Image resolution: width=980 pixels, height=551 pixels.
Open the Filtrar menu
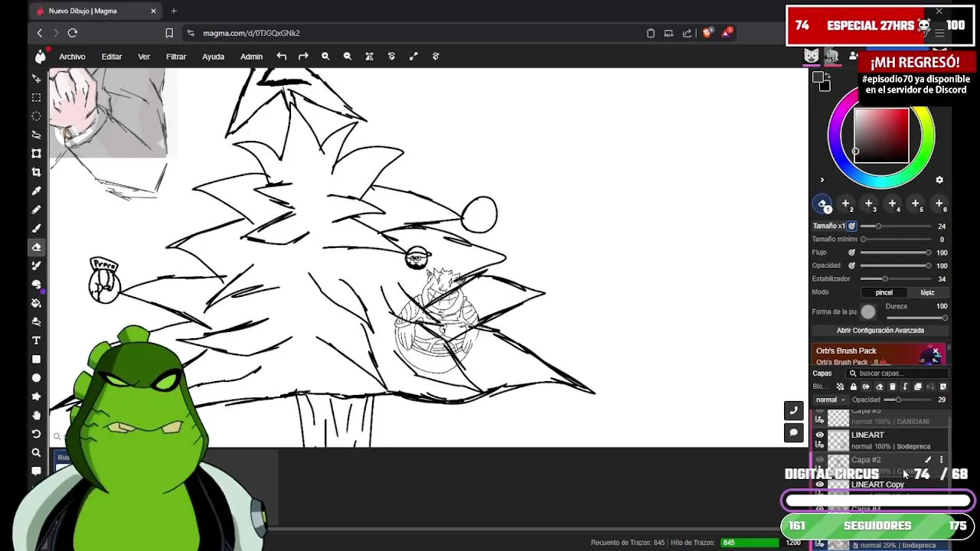pyautogui.click(x=176, y=57)
